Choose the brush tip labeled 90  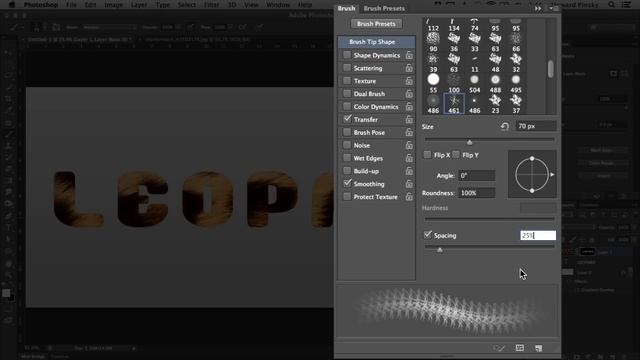pyautogui.click(x=433, y=42)
